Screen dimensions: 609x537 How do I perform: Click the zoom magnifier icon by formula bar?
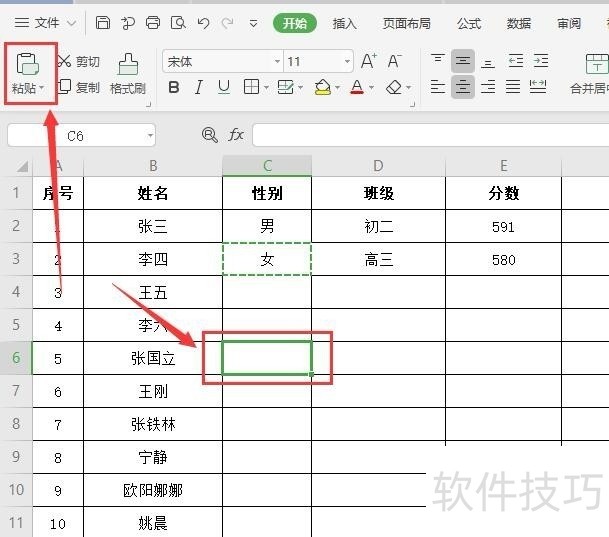point(210,135)
